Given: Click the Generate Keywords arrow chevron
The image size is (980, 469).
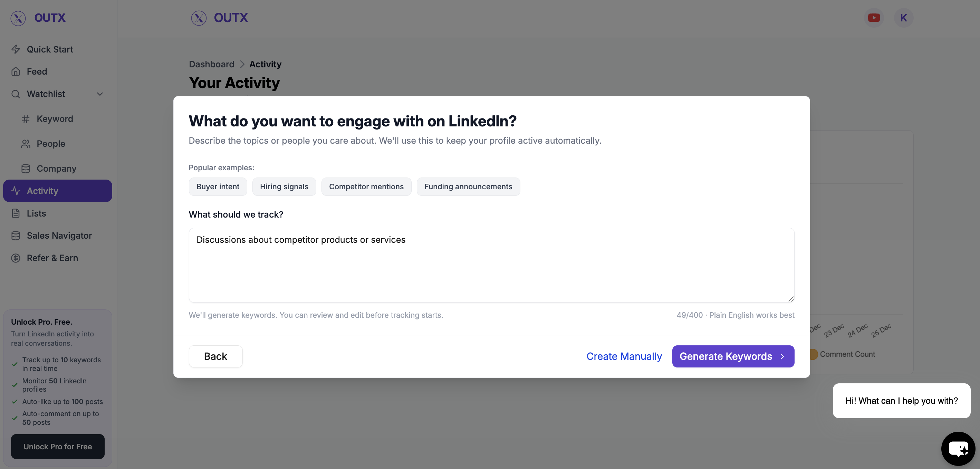Looking at the screenshot, I should 782,356.
